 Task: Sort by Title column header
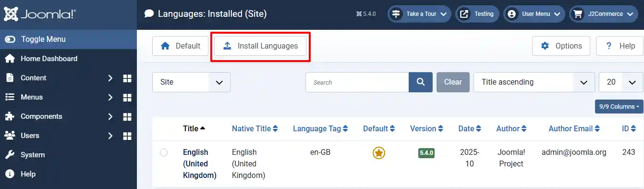194,129
